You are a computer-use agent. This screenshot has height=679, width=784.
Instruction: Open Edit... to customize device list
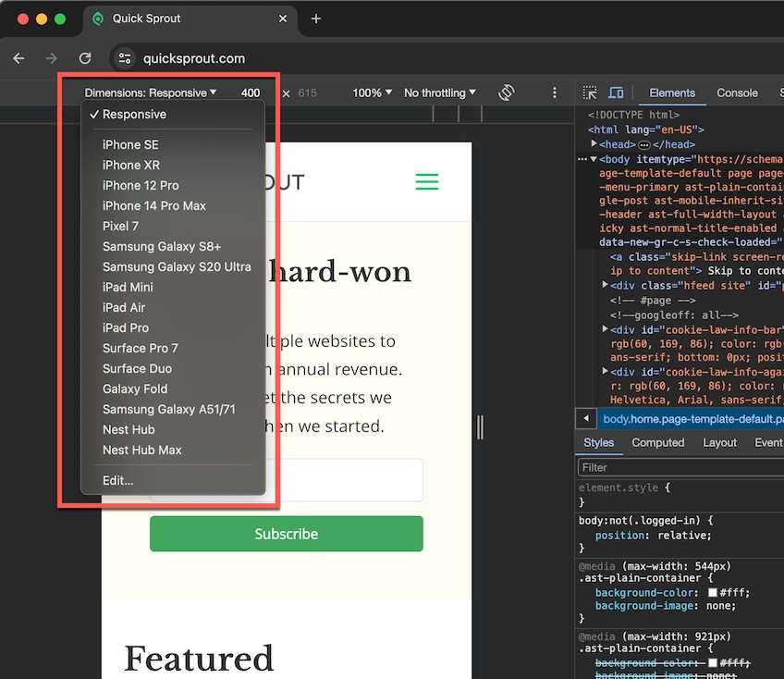click(x=173, y=480)
